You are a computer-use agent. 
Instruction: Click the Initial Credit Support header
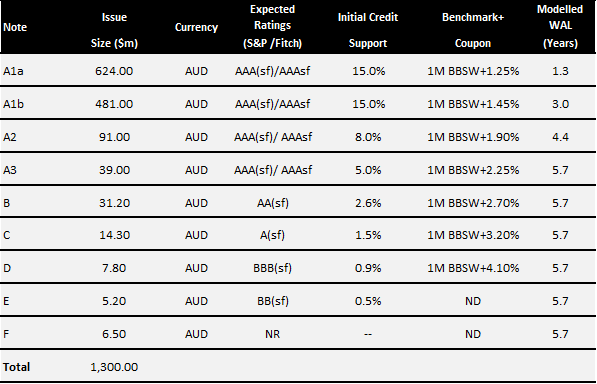[368, 30]
